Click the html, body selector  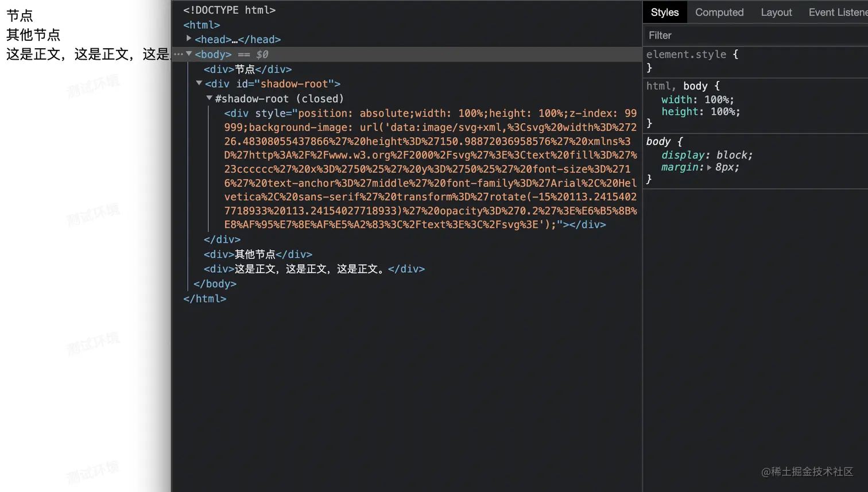point(677,86)
